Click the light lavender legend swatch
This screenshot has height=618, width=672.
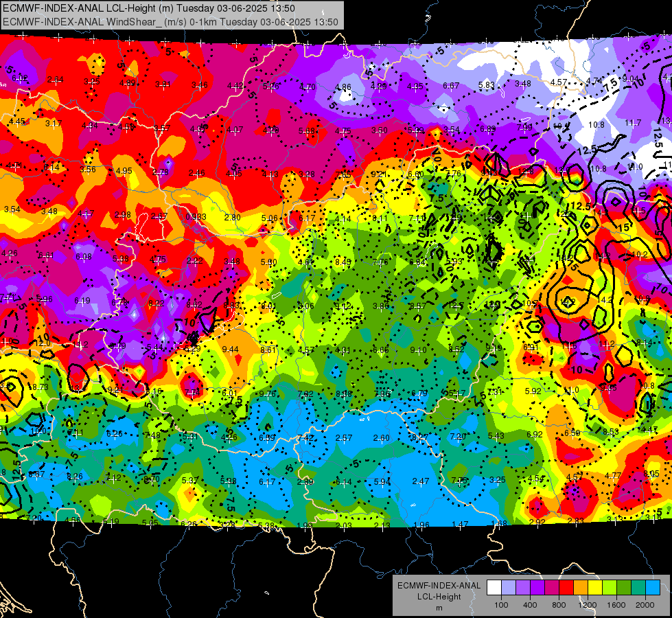tap(509, 587)
